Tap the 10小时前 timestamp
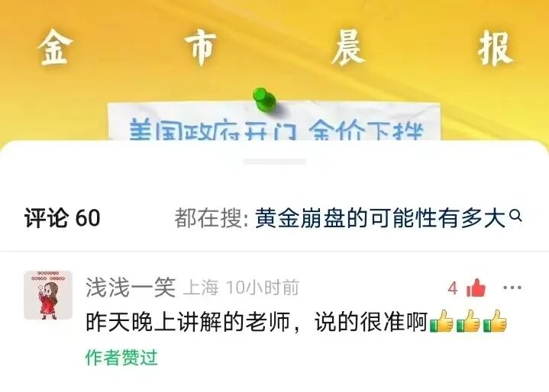 [x=263, y=288]
